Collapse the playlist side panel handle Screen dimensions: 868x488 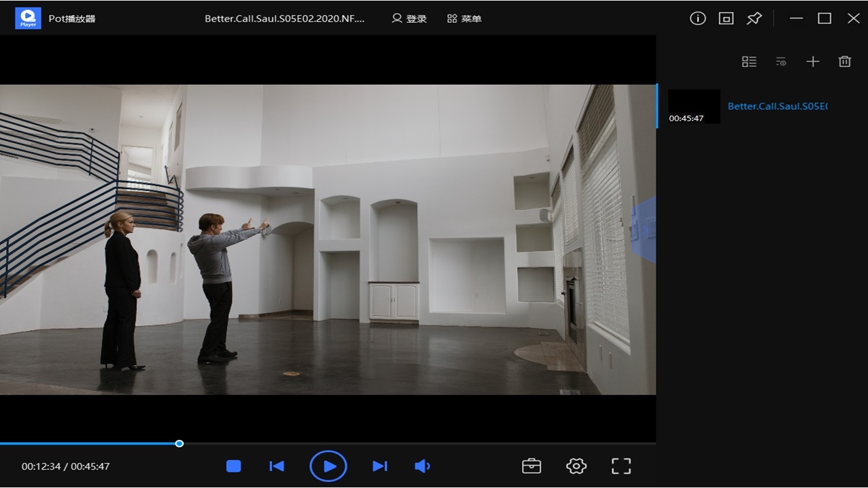click(x=644, y=230)
